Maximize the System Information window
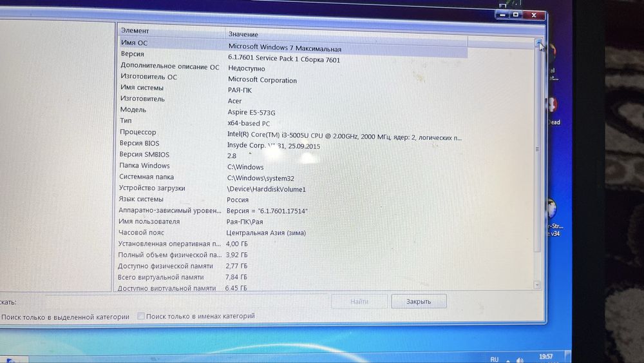This screenshot has height=363, width=644. 515,15
